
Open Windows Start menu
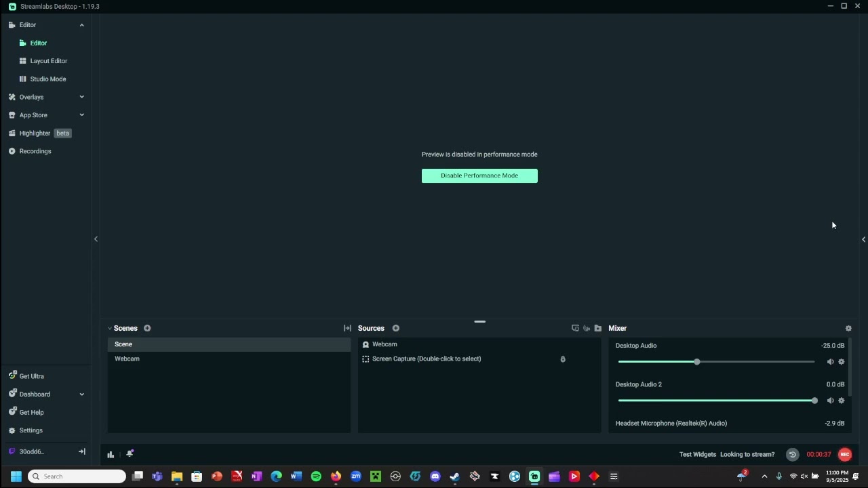pyautogui.click(x=16, y=476)
